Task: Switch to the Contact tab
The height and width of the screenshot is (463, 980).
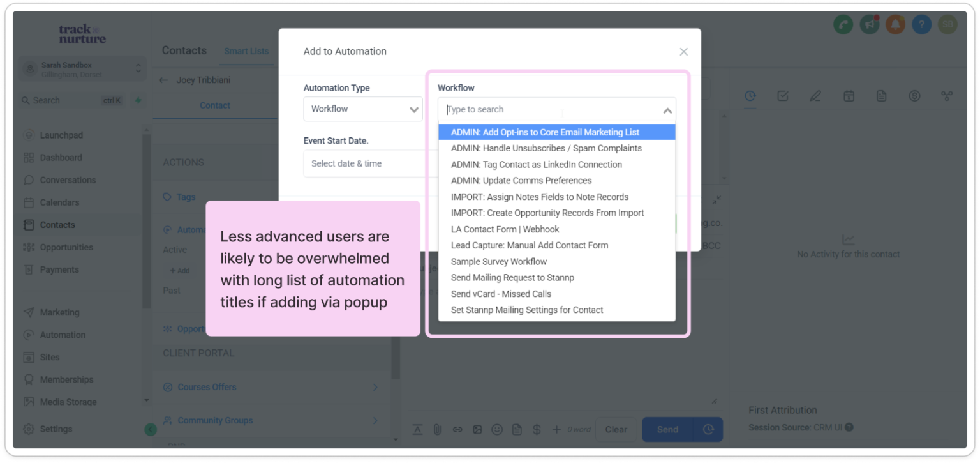Action: click(x=215, y=105)
